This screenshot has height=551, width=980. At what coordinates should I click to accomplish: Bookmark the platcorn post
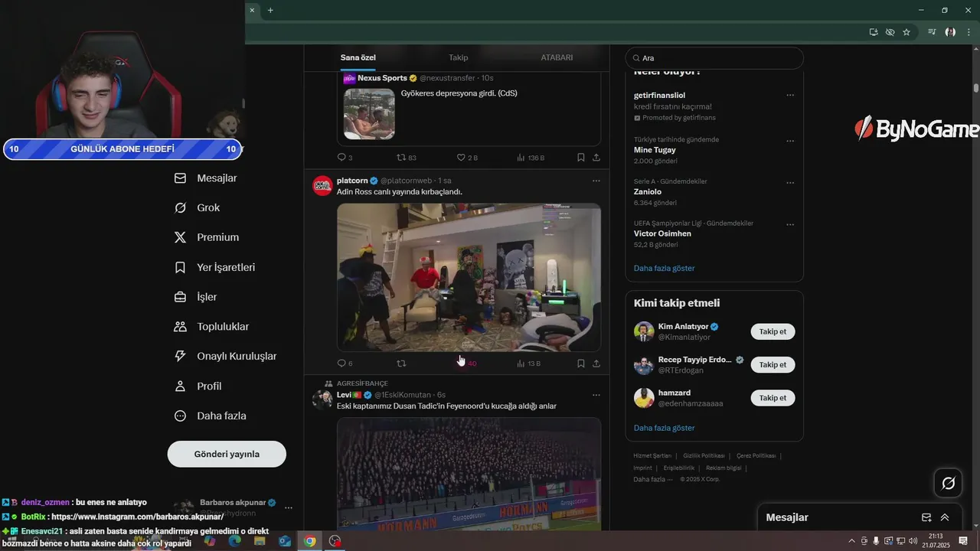581,364
